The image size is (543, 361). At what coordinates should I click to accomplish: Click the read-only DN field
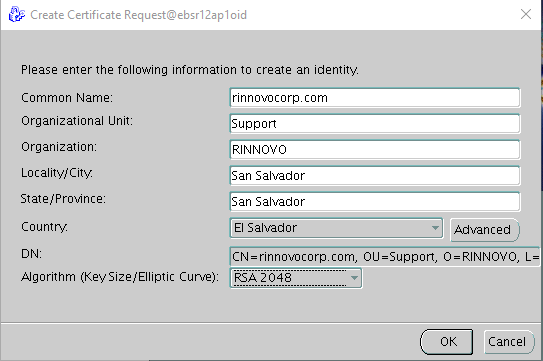point(385,257)
